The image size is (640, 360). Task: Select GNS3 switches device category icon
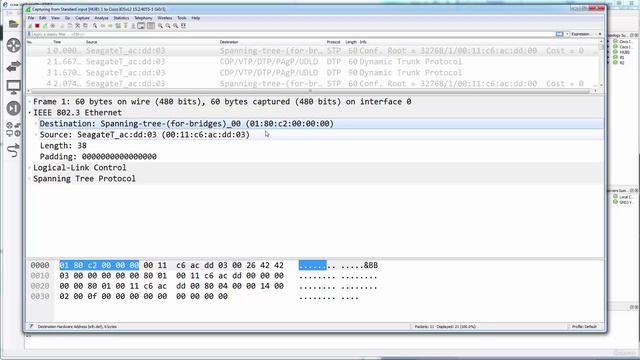(x=13, y=66)
